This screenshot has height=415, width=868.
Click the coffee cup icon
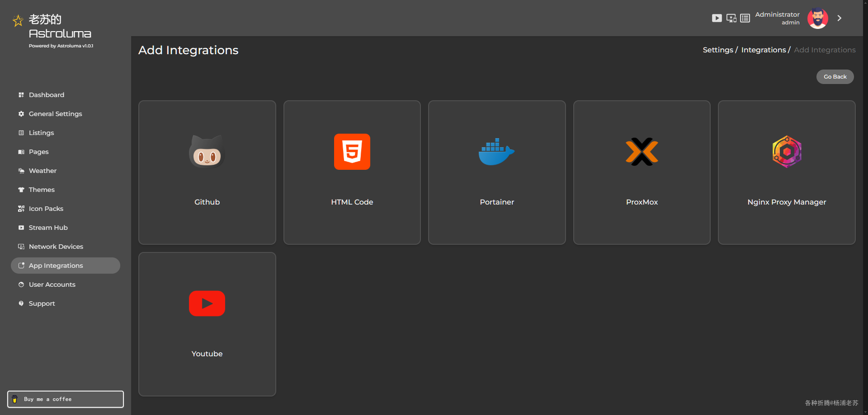[14, 399]
